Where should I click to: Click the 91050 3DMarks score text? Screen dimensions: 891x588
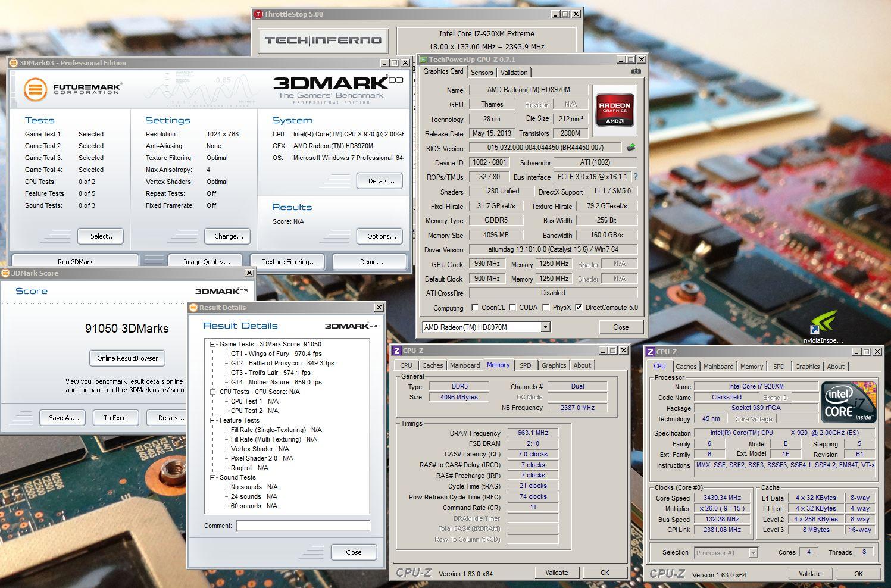coord(127,329)
